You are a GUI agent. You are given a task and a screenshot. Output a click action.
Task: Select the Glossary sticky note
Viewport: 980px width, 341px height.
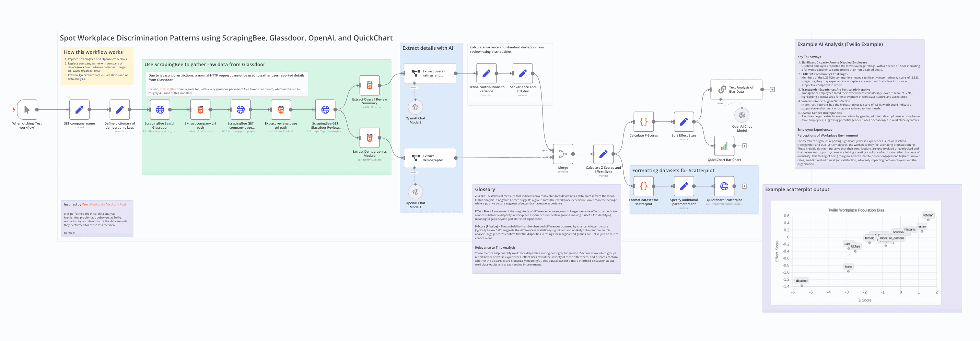click(x=547, y=229)
